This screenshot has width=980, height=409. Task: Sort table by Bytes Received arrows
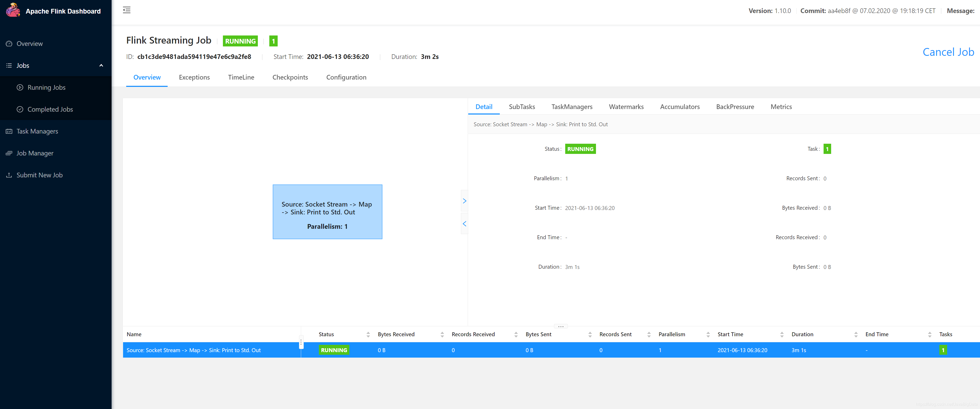pos(442,334)
